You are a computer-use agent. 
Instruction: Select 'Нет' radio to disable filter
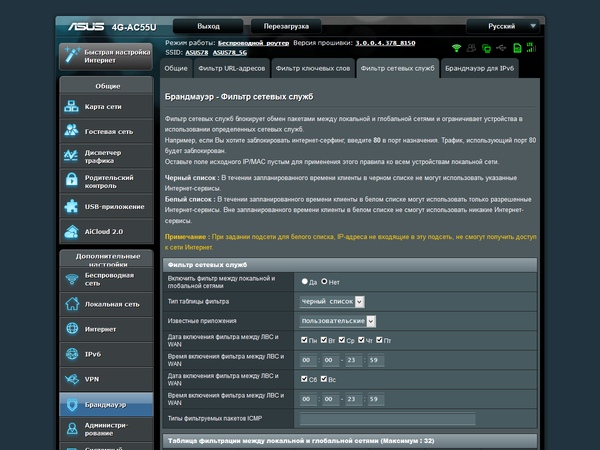(x=324, y=281)
